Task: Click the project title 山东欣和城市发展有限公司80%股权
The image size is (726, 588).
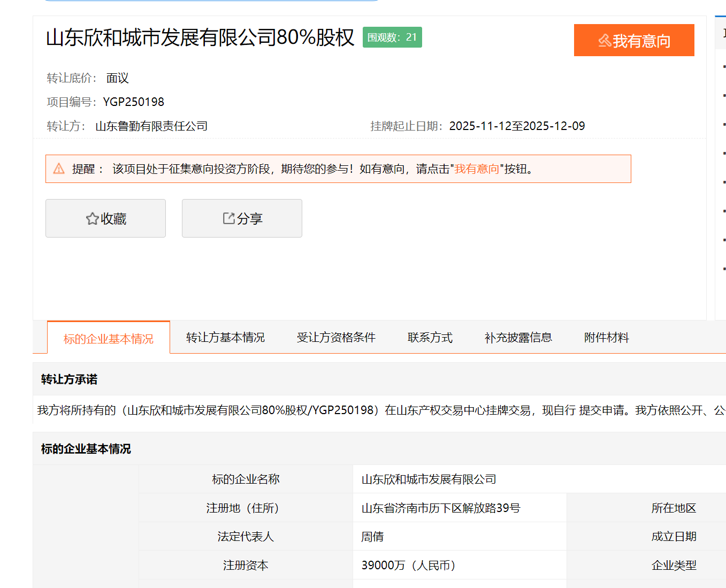Action: pos(200,37)
